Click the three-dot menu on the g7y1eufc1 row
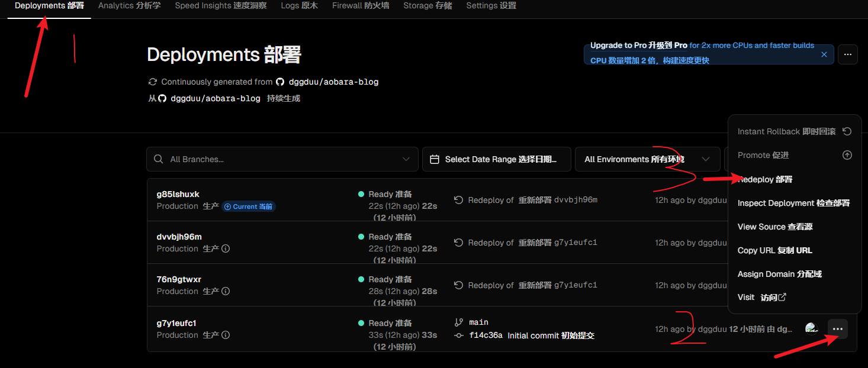 837,329
